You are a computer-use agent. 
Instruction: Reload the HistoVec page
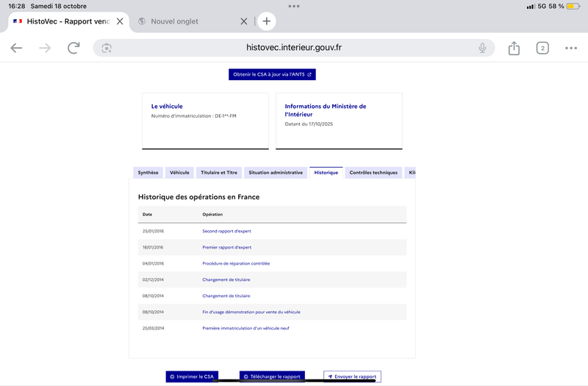pyautogui.click(x=73, y=48)
